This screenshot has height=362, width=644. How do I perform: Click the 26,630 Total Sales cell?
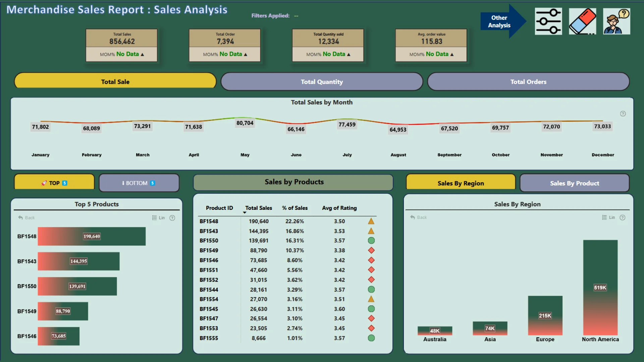[x=258, y=309]
